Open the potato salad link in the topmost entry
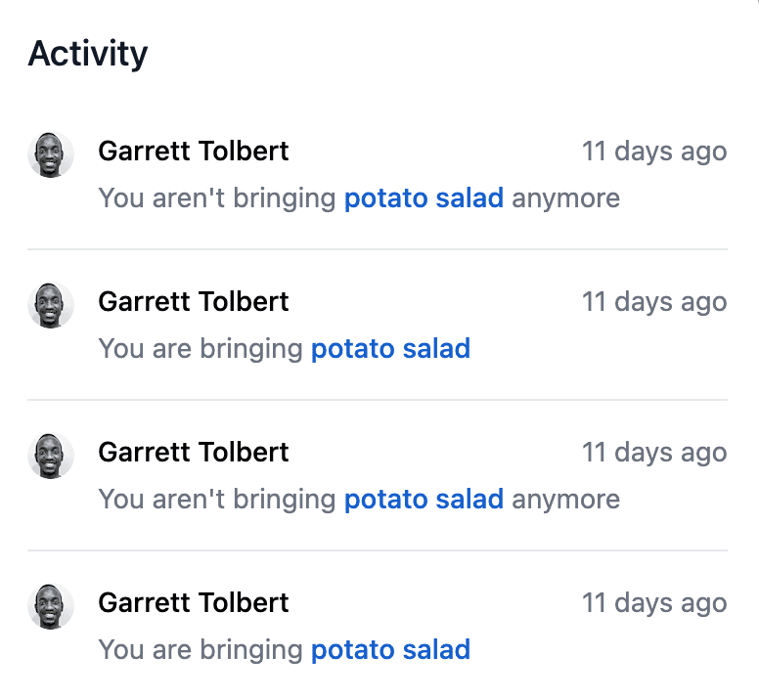The height and width of the screenshot is (700, 759). 424,198
